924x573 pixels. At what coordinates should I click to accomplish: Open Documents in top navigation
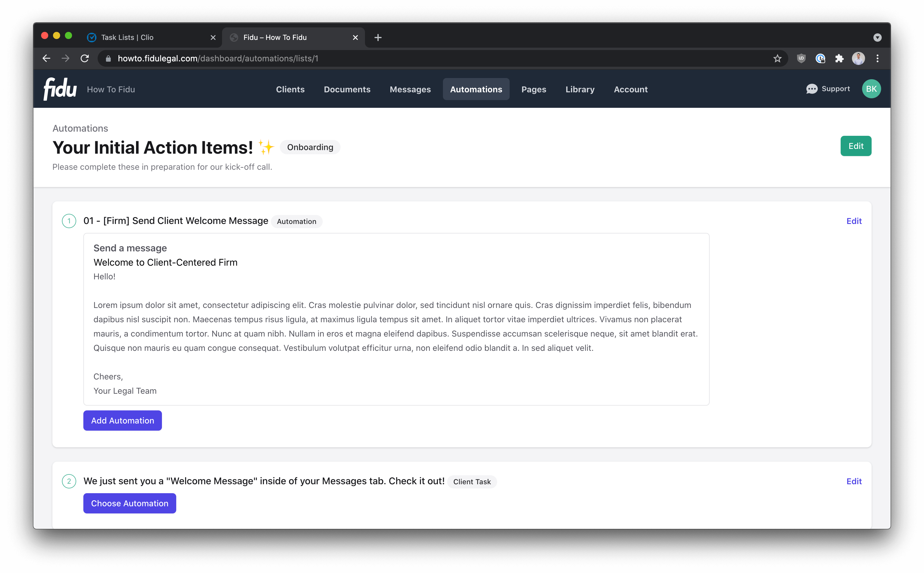347,89
